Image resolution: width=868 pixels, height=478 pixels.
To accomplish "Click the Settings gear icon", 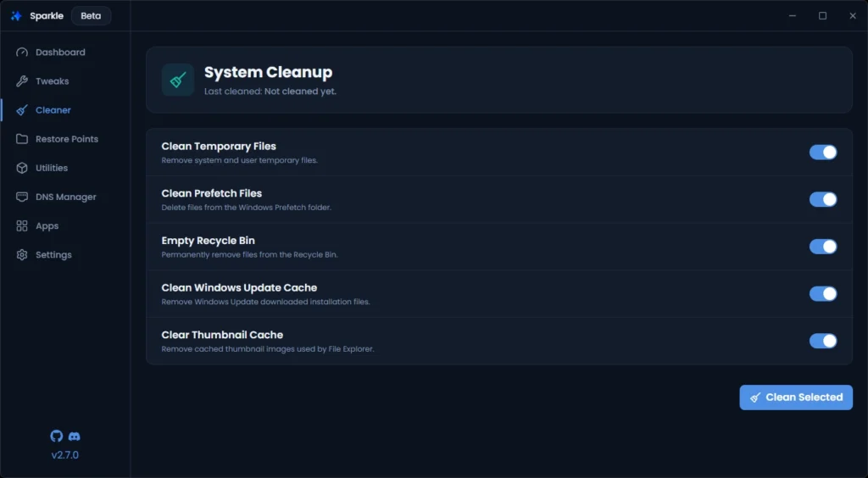I will click(x=22, y=255).
